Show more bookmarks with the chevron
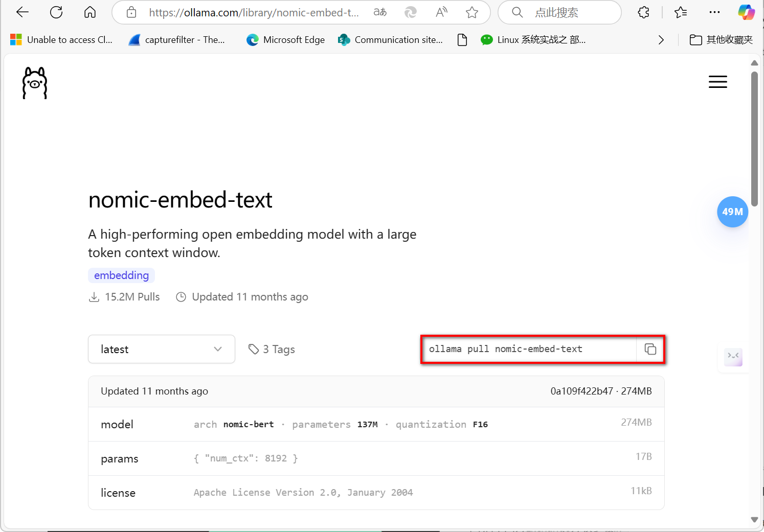Image resolution: width=764 pixels, height=532 pixels. pos(661,40)
